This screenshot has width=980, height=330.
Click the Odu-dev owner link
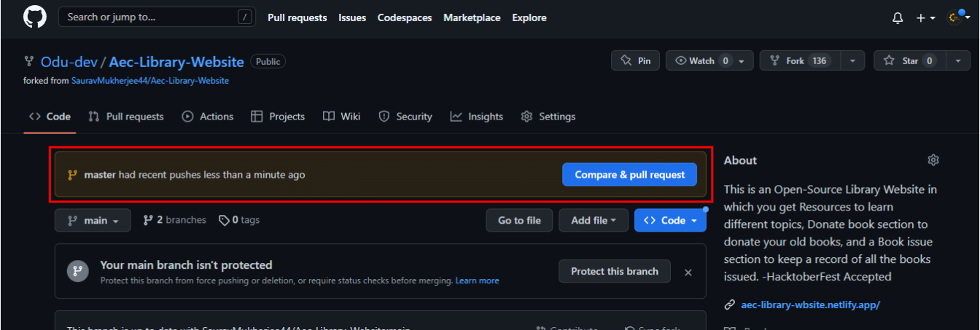(x=69, y=61)
